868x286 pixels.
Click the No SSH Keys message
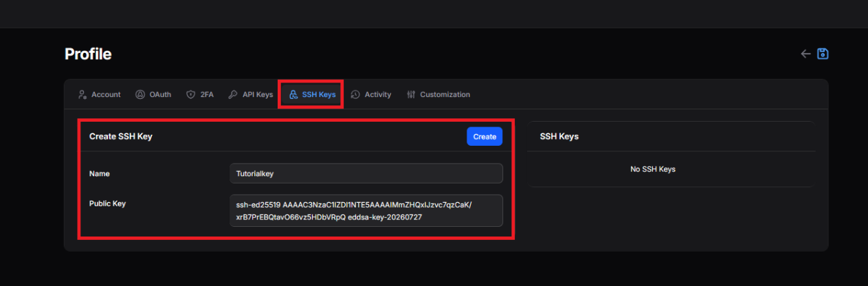653,169
